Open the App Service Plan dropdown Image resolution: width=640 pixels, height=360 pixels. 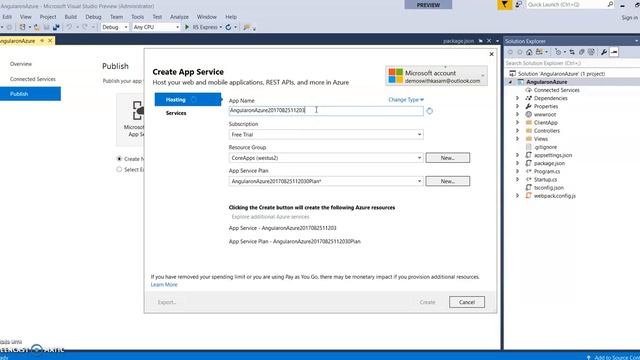click(326, 181)
